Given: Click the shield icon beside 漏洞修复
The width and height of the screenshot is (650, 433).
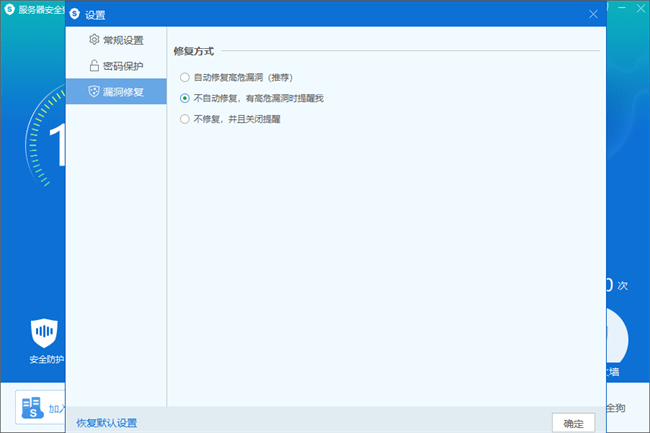Looking at the screenshot, I should coord(94,91).
